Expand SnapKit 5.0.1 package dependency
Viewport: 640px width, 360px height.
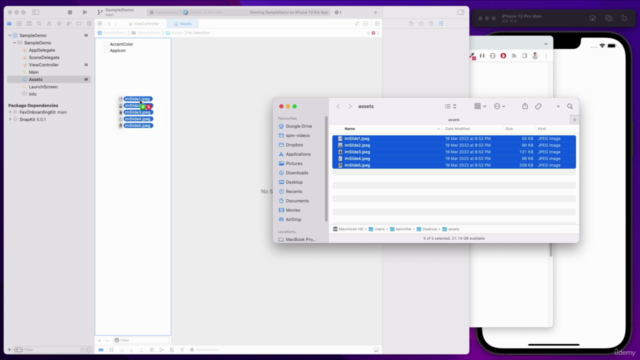click(10, 120)
